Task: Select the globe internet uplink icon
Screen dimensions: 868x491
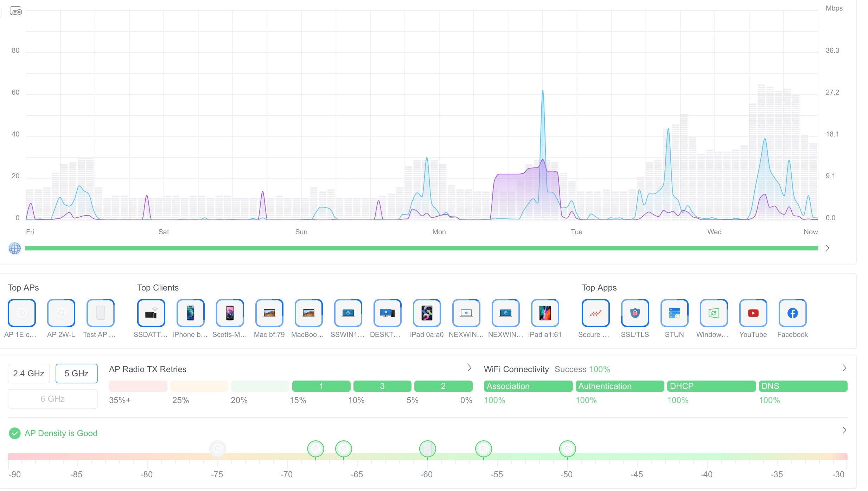Action: coord(15,248)
